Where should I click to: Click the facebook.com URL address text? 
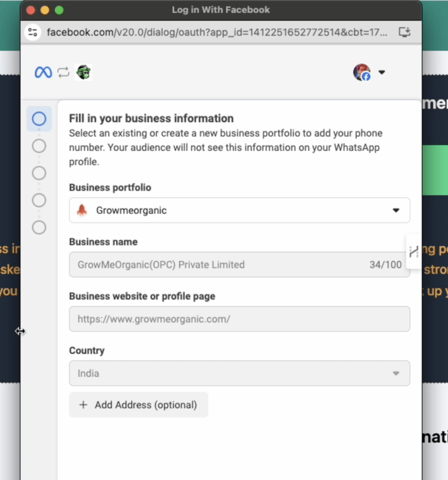click(x=217, y=32)
